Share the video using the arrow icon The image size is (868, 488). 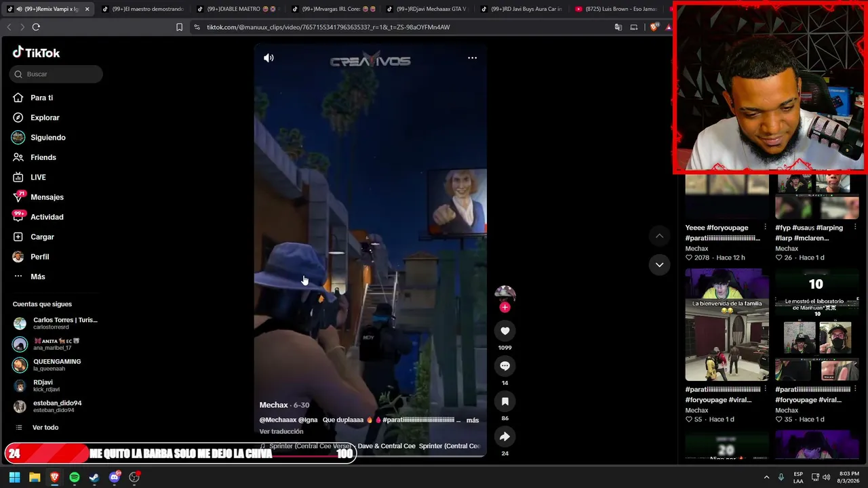click(x=505, y=436)
